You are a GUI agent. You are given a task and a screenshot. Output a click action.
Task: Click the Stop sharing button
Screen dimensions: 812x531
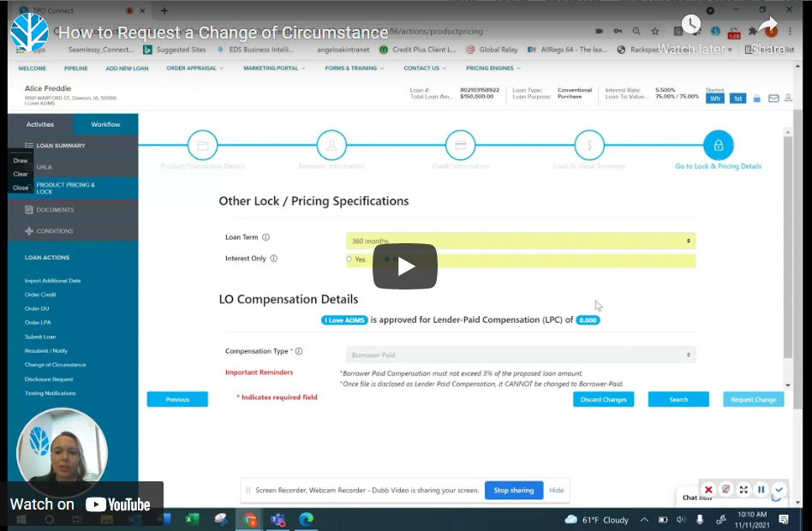coord(514,490)
